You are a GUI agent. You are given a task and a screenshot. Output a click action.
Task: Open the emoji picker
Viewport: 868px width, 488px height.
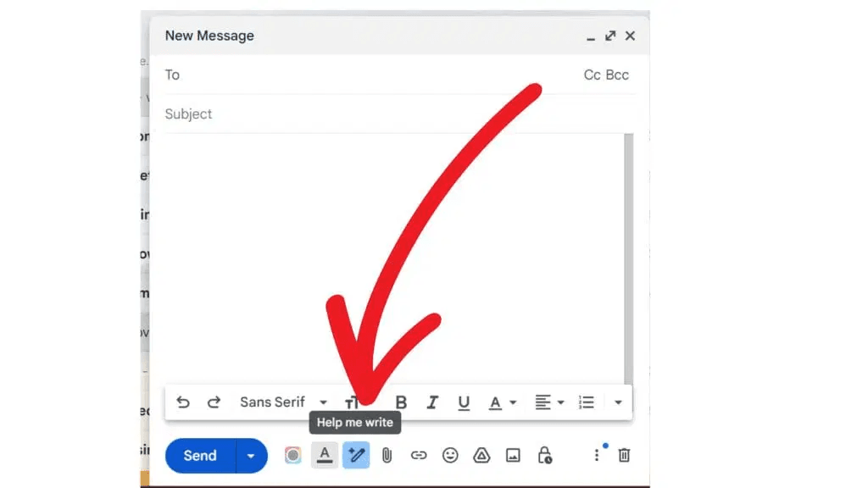450,456
